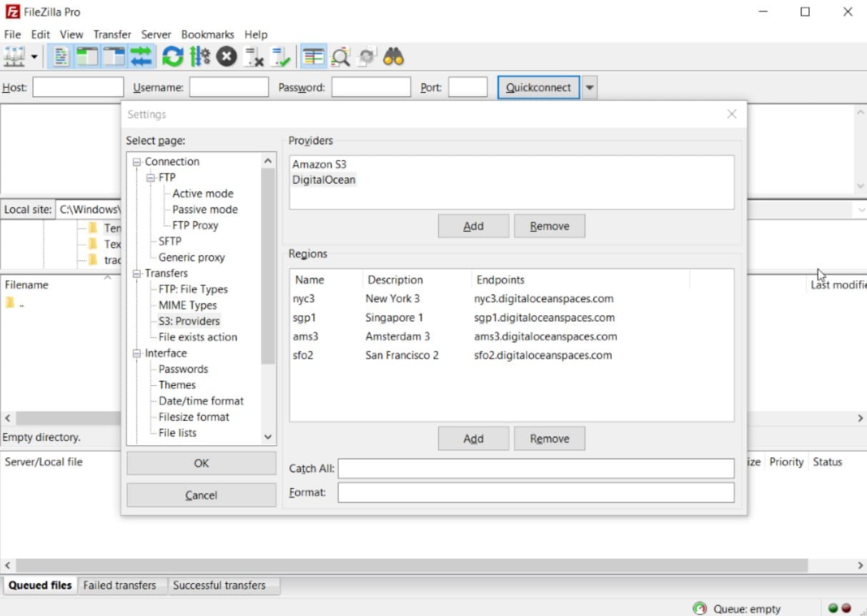Disconnect from the current server
867x616 pixels.
pos(254,56)
